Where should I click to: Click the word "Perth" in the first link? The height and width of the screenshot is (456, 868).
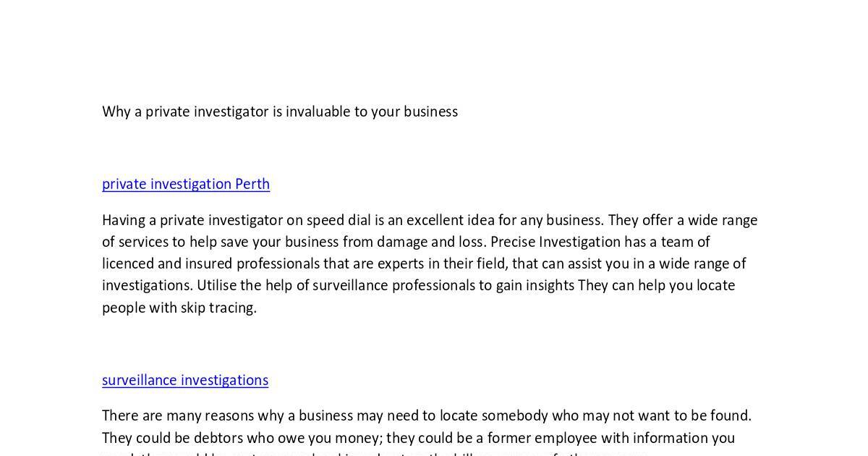point(252,184)
